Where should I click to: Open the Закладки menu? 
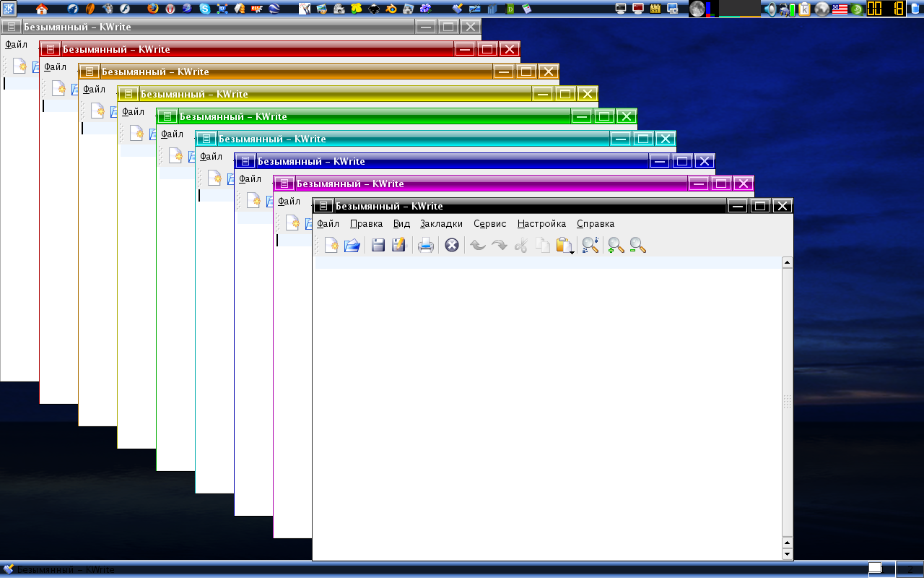point(441,224)
